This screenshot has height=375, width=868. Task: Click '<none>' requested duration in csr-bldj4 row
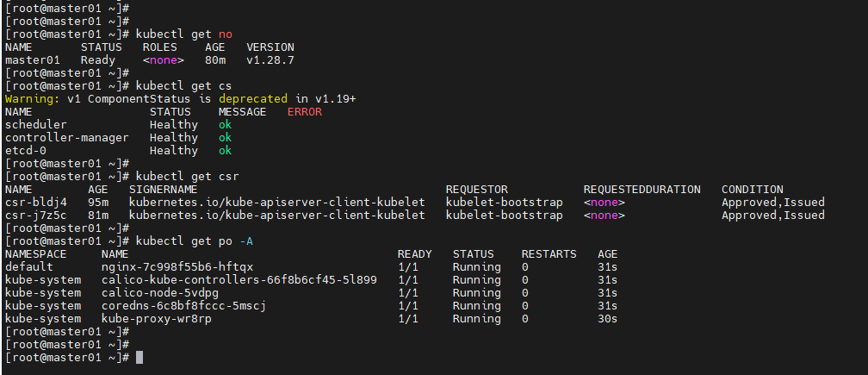tap(604, 203)
